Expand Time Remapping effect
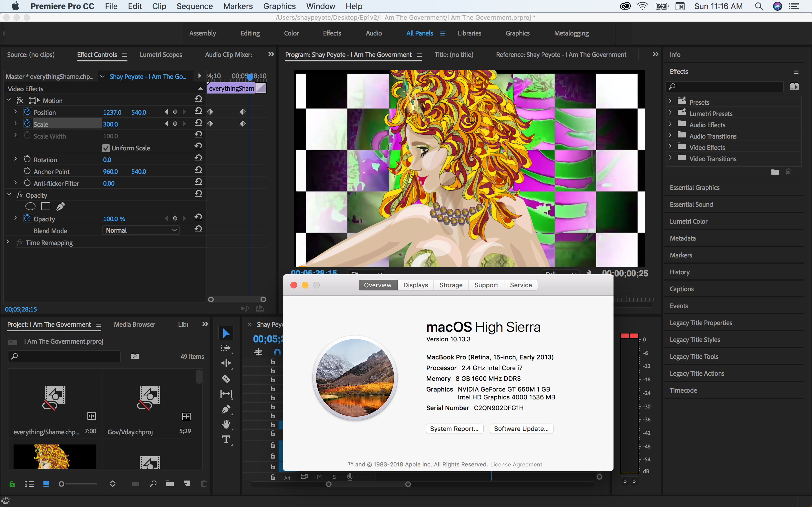The height and width of the screenshot is (507, 812). (8, 242)
